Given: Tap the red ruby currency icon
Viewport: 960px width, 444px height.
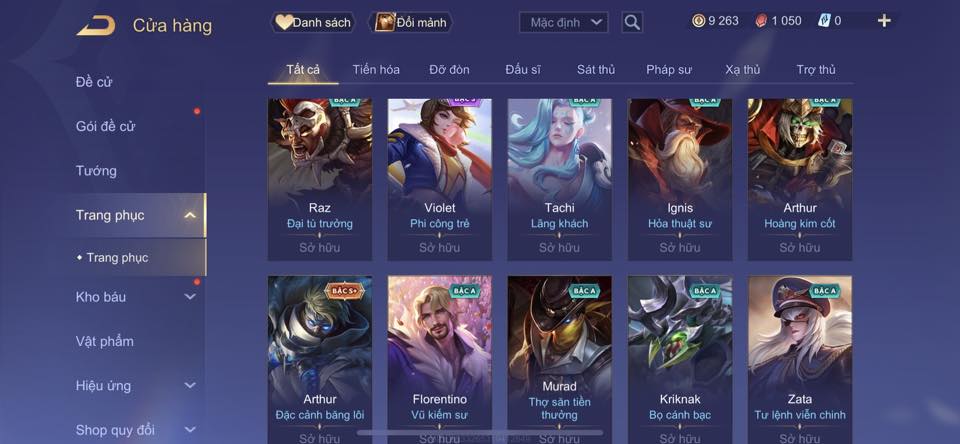Looking at the screenshot, I should 760,21.
